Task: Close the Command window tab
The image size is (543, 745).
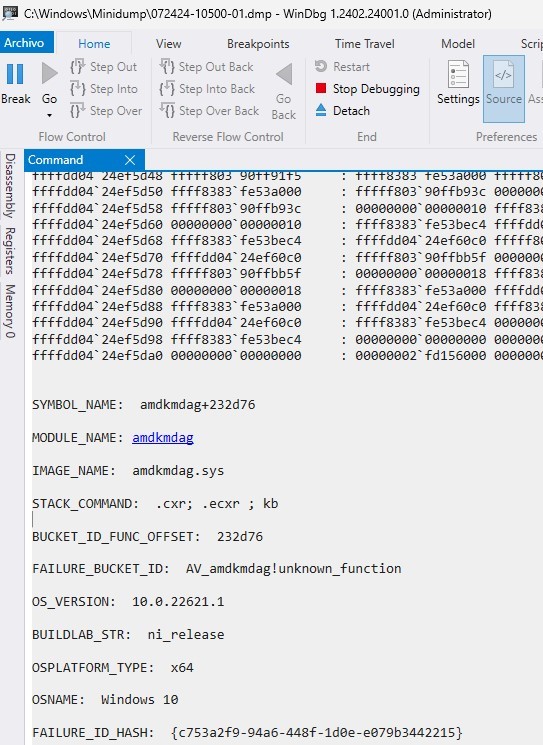Action: [x=130, y=160]
